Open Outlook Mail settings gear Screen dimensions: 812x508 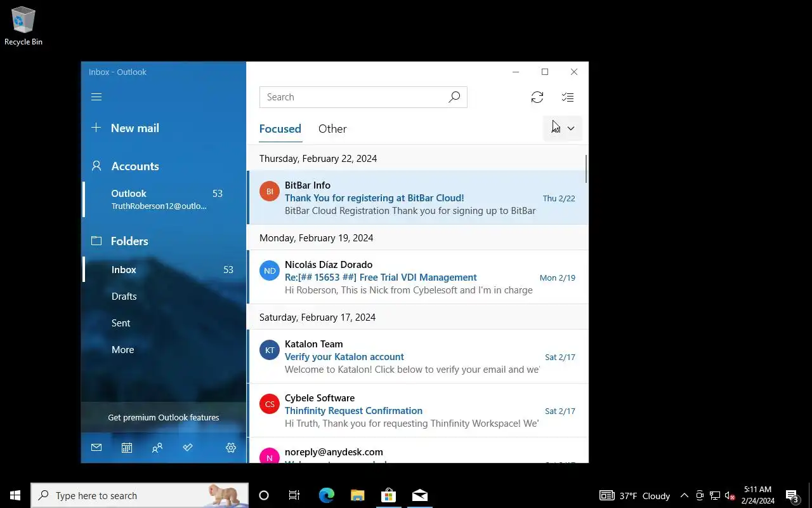[x=231, y=448]
